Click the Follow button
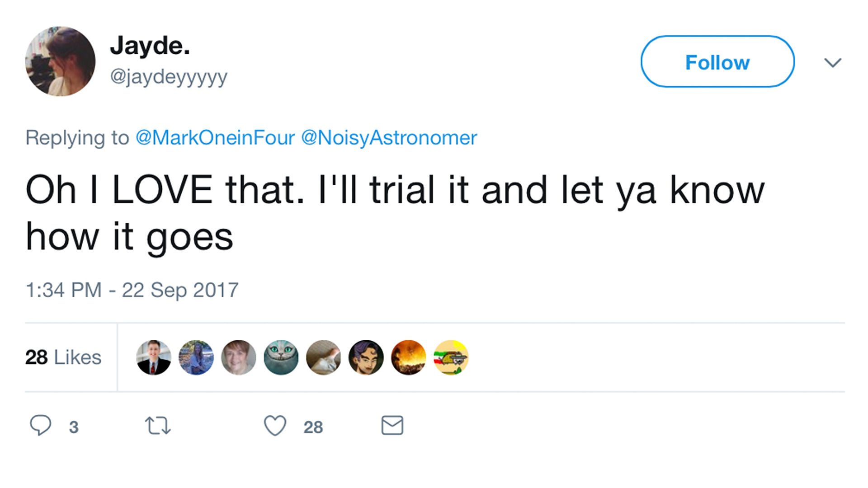 click(x=717, y=61)
